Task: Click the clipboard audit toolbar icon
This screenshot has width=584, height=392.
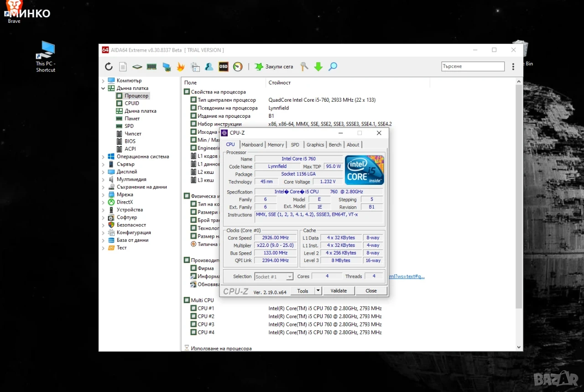Action: (x=195, y=67)
